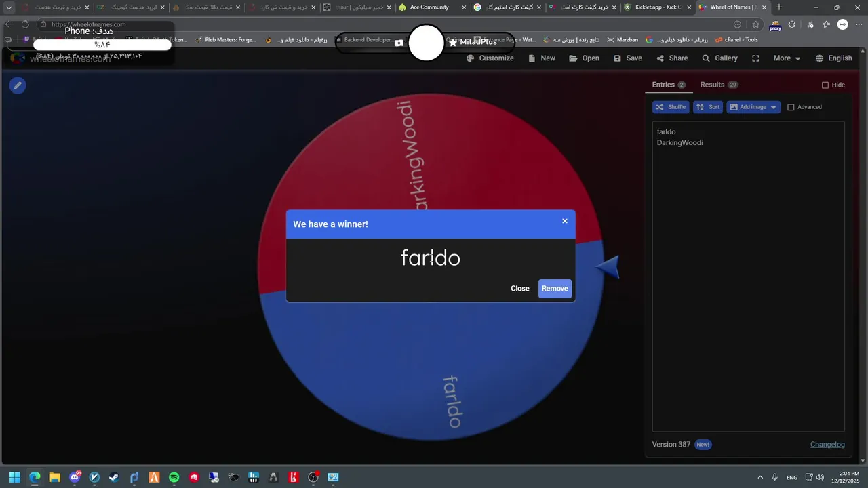868x488 pixels.
Task: Click the blue pencil edit icon
Action: pyautogui.click(x=18, y=85)
